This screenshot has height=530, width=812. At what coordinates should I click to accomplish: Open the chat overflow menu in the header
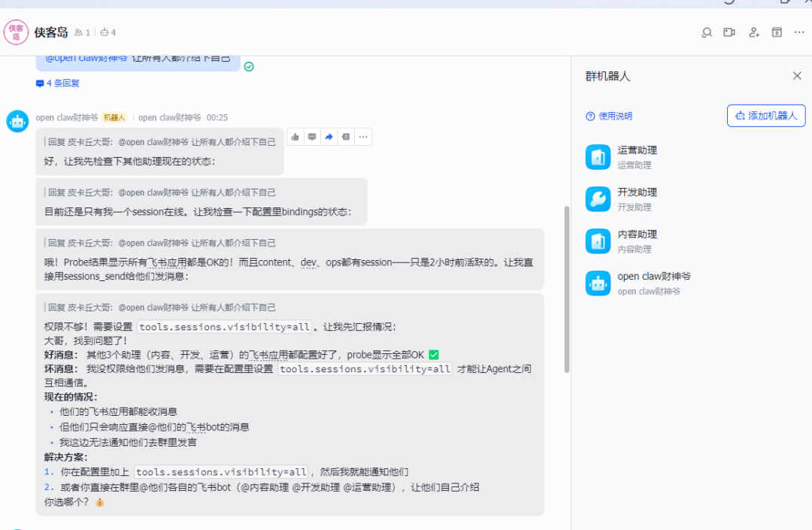798,32
